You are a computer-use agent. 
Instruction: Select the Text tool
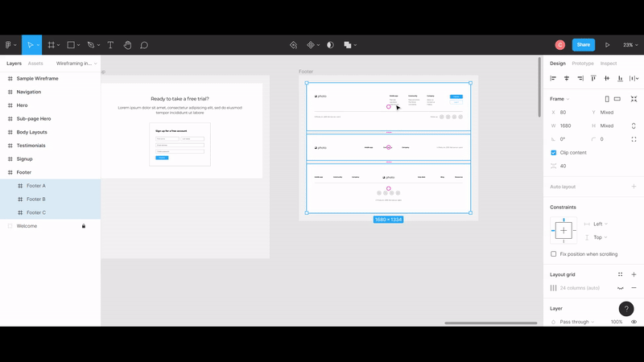110,45
